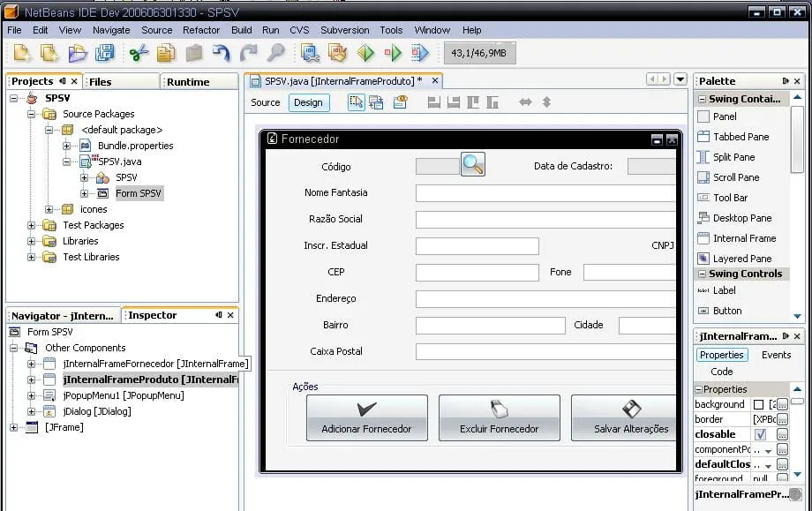Switch to Source view toggle

pos(265,102)
